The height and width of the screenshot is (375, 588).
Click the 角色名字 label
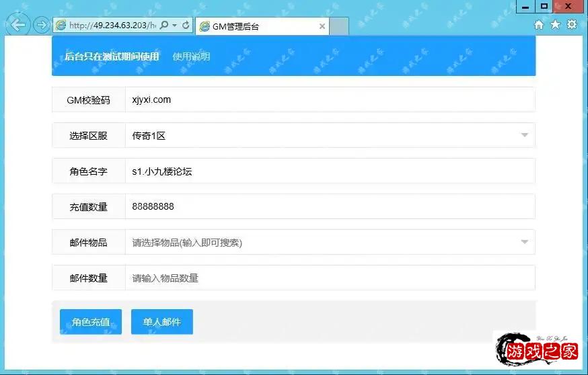click(89, 171)
